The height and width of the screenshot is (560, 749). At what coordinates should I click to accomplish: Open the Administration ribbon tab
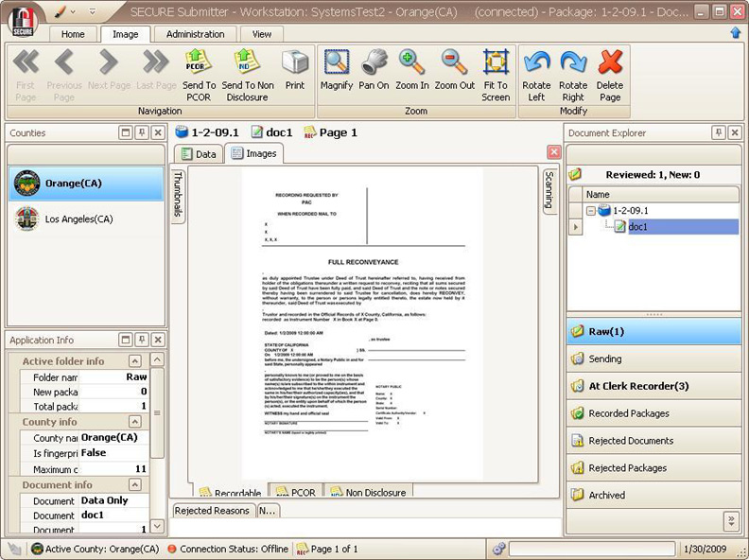[x=195, y=34]
